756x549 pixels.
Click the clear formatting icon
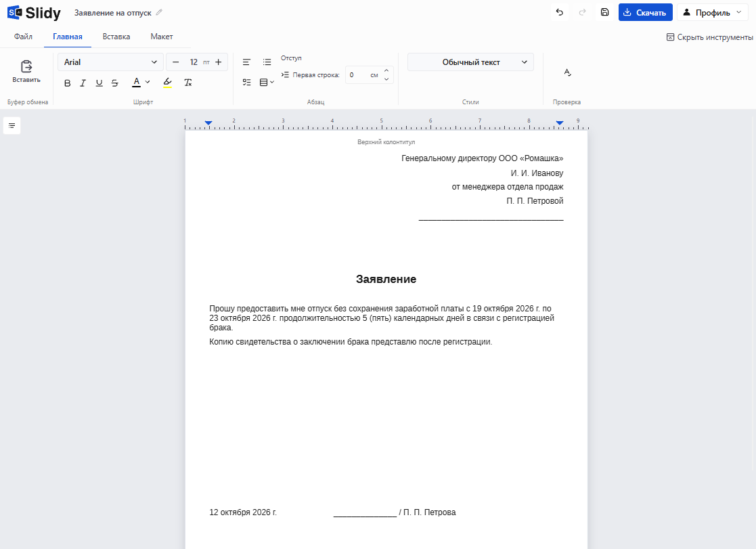click(x=188, y=83)
